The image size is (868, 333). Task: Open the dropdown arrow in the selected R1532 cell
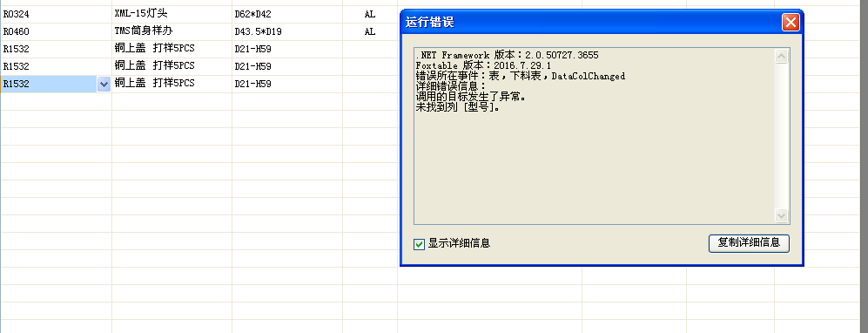pyautogui.click(x=104, y=85)
